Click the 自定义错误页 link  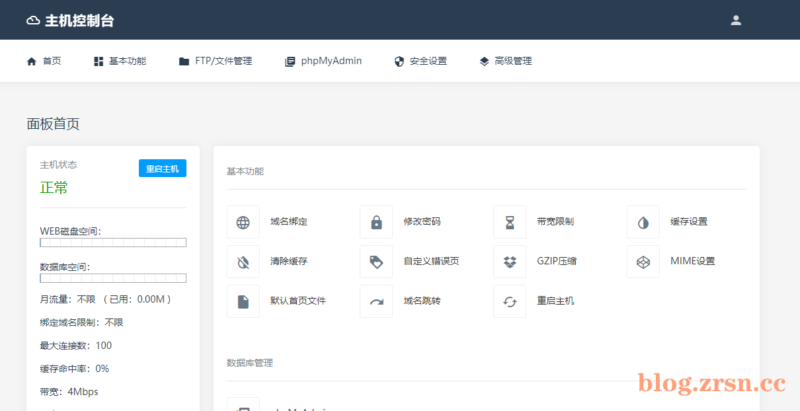[431, 262]
